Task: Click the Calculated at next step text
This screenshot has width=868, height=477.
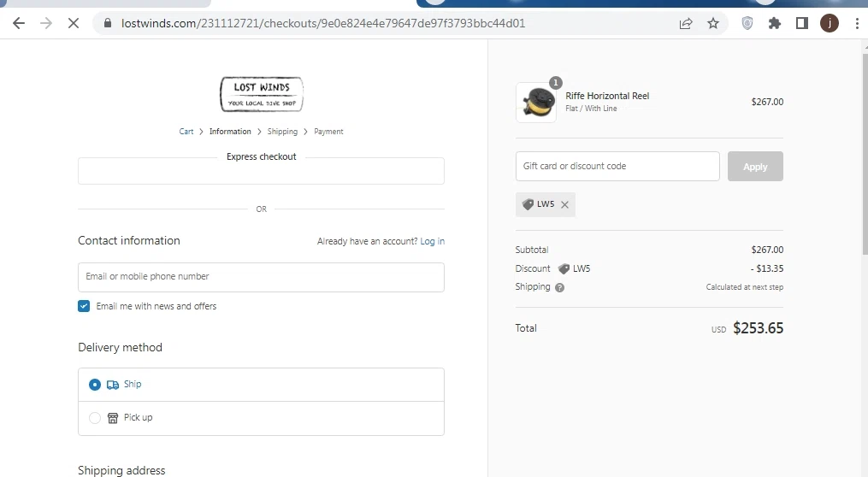Action: point(745,287)
